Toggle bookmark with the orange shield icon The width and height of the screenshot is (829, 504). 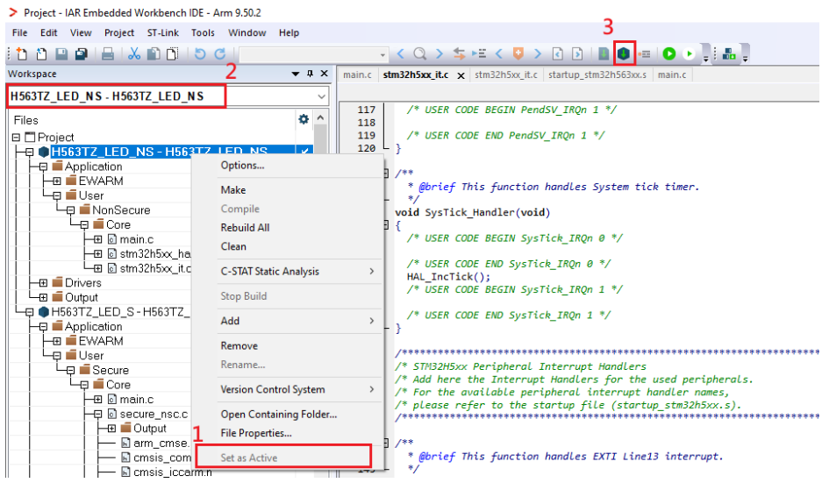[518, 53]
